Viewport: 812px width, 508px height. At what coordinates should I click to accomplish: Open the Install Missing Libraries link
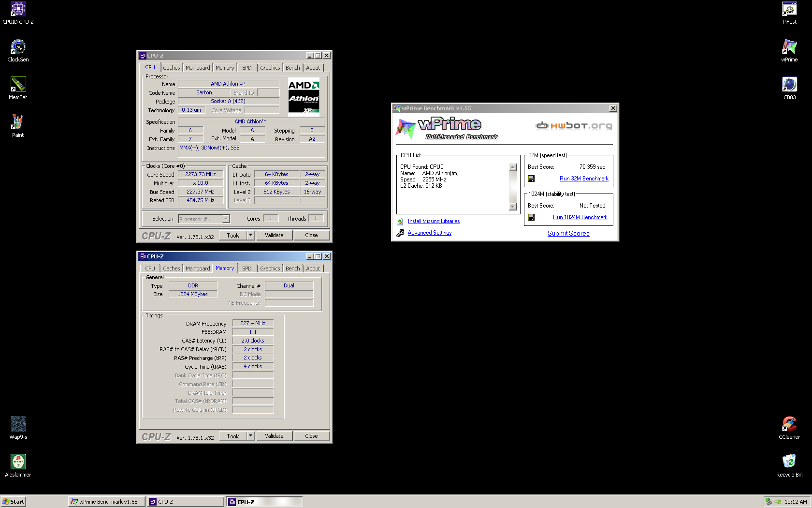tap(434, 221)
